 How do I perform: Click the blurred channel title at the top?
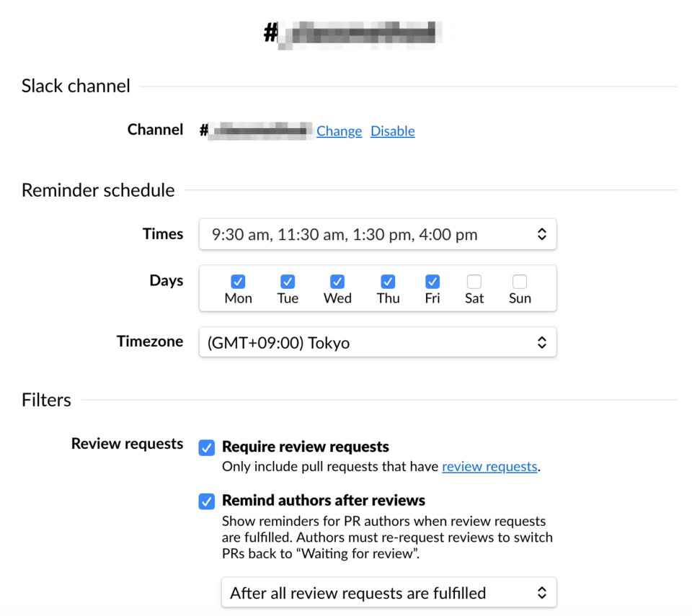(x=358, y=33)
